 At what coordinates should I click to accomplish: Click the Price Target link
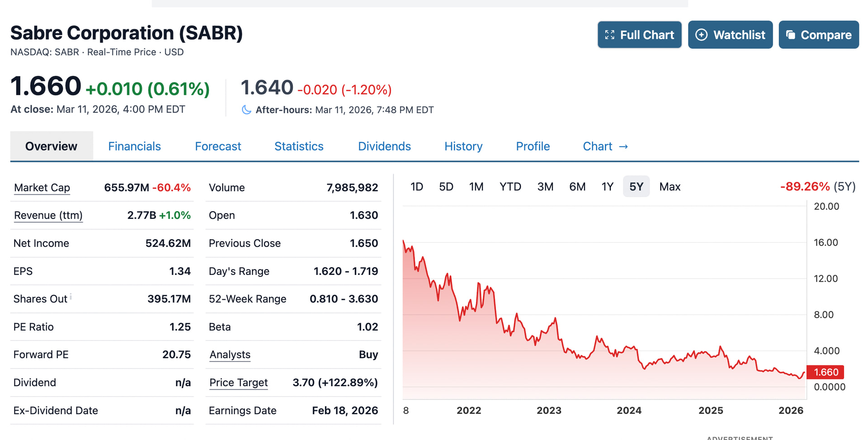tap(238, 383)
